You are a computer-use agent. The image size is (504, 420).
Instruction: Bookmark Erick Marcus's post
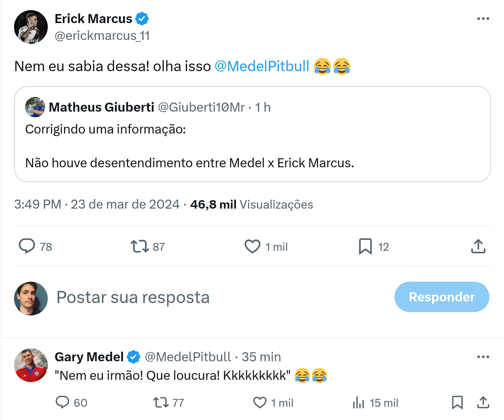pos(365,246)
